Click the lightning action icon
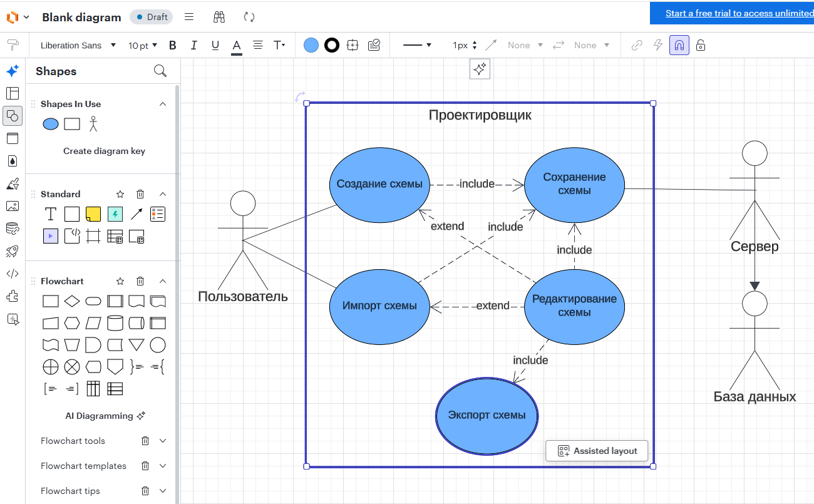 pyautogui.click(x=657, y=45)
